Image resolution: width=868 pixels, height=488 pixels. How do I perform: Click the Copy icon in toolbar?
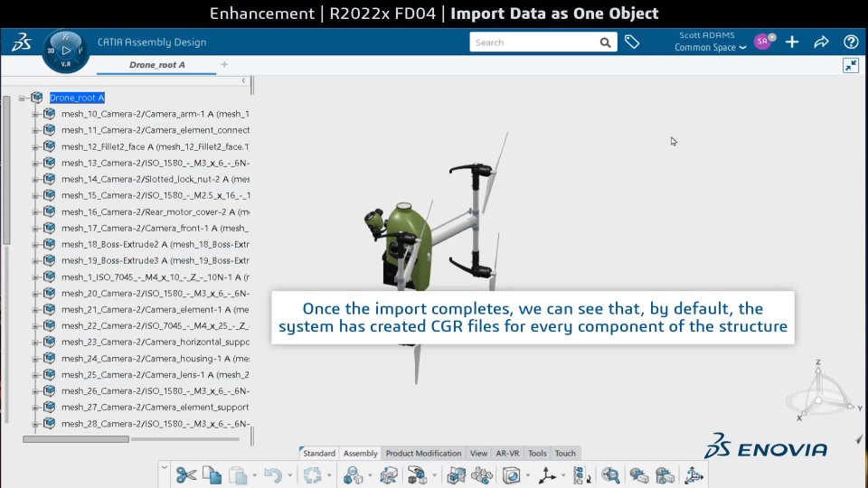coord(212,474)
